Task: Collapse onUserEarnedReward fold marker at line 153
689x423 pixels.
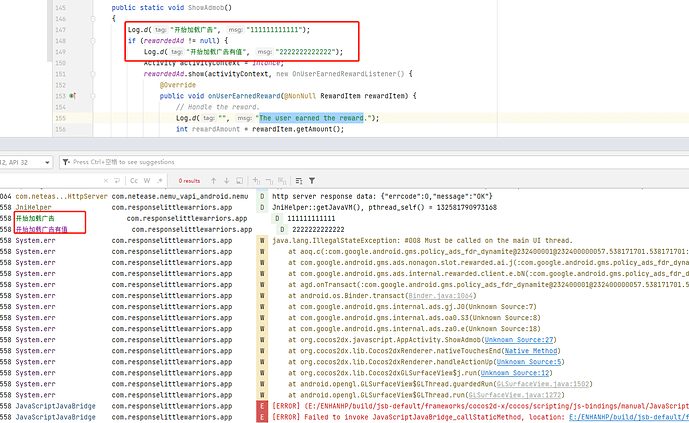Action: point(93,96)
